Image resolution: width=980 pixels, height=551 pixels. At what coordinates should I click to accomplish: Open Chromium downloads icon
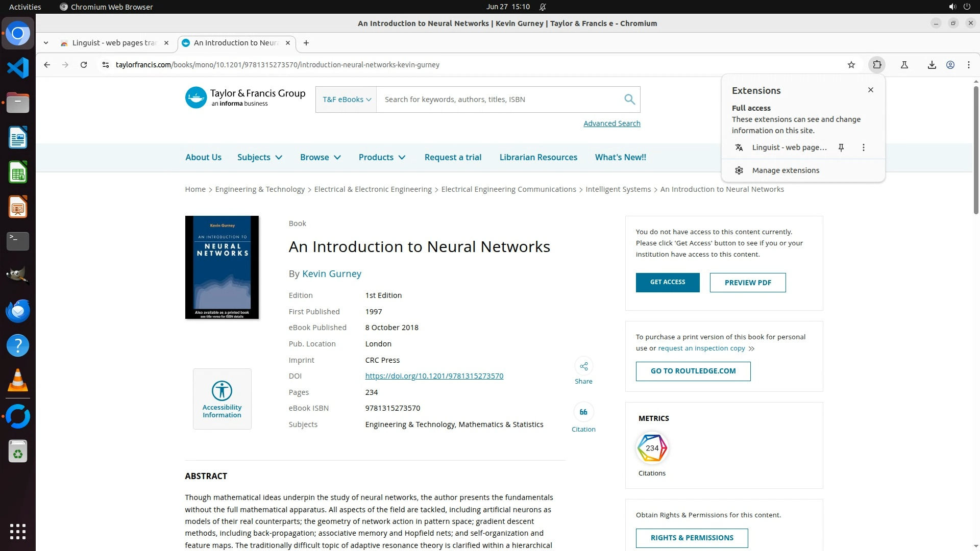[x=932, y=65]
